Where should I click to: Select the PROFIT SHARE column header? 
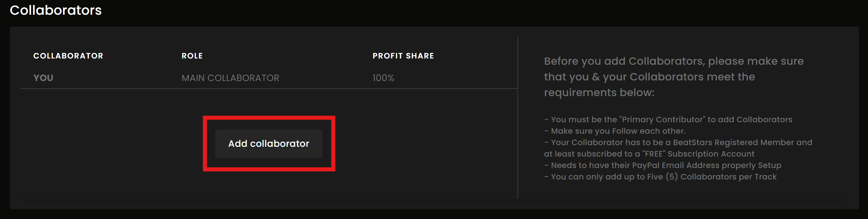(403, 56)
